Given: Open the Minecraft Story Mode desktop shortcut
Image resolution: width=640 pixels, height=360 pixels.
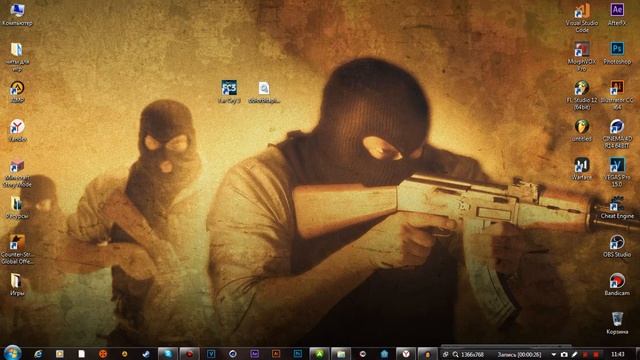Looking at the screenshot, I should click(17, 172).
